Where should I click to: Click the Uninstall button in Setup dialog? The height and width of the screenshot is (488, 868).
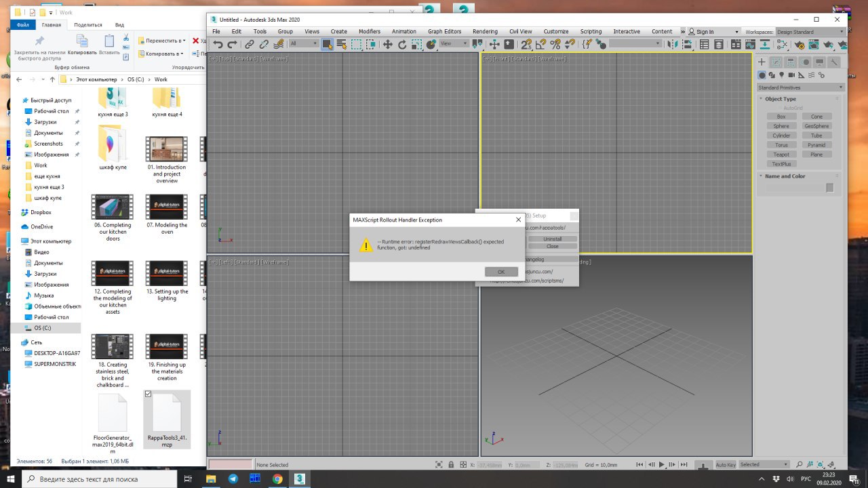pyautogui.click(x=553, y=239)
